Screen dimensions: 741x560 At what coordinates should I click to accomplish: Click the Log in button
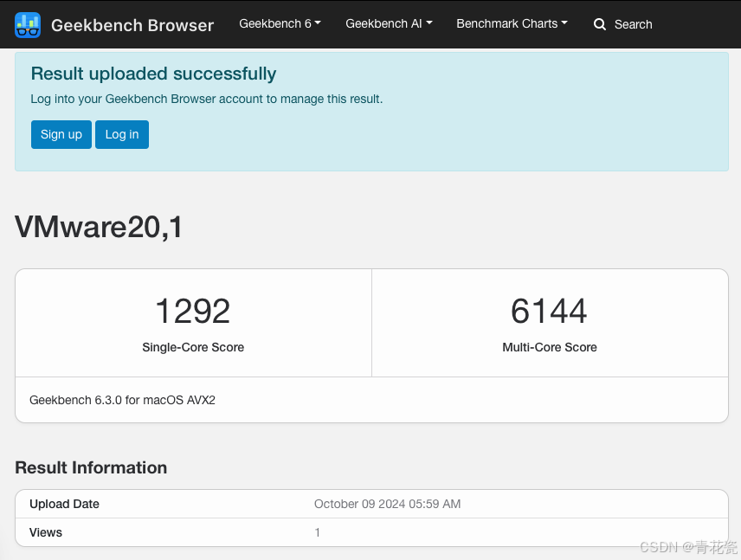[122, 135]
